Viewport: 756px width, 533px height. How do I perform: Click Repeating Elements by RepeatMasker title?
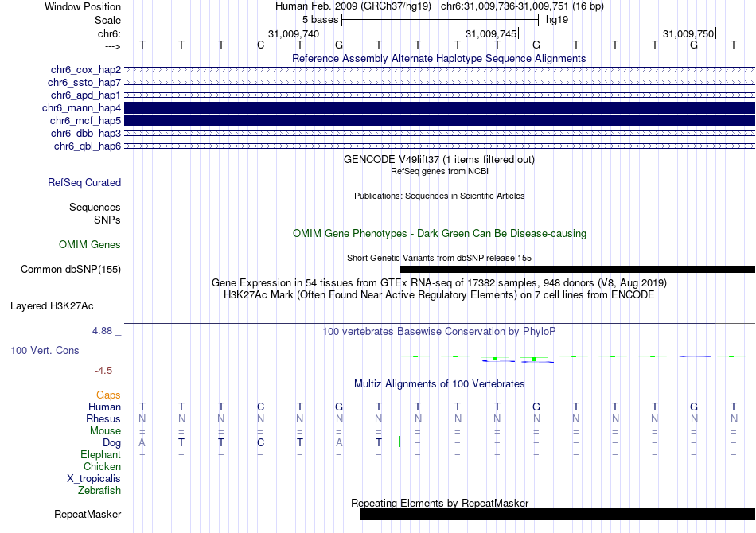439,503
